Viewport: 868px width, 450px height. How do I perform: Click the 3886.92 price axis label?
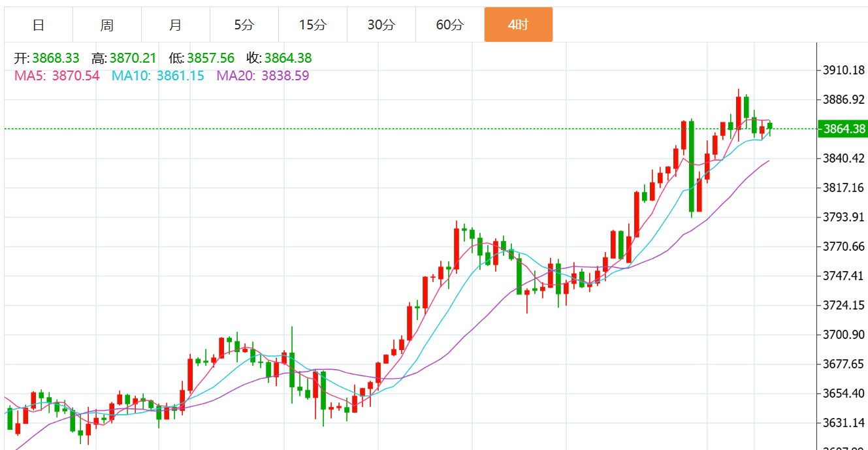[x=843, y=99]
